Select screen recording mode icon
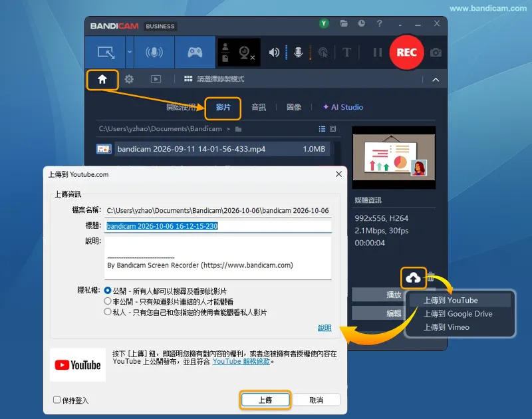Image resolution: width=532 pixels, height=419 pixels. click(x=106, y=53)
